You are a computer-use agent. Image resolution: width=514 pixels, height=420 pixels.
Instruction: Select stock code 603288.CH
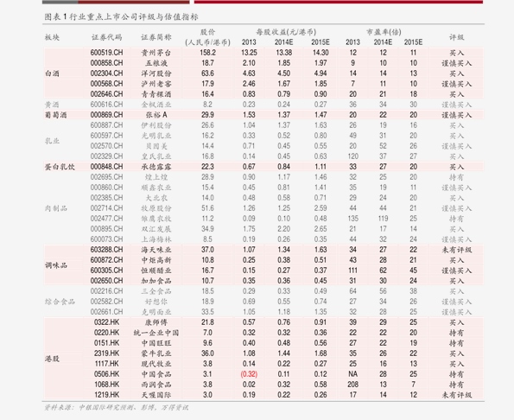[106, 250]
